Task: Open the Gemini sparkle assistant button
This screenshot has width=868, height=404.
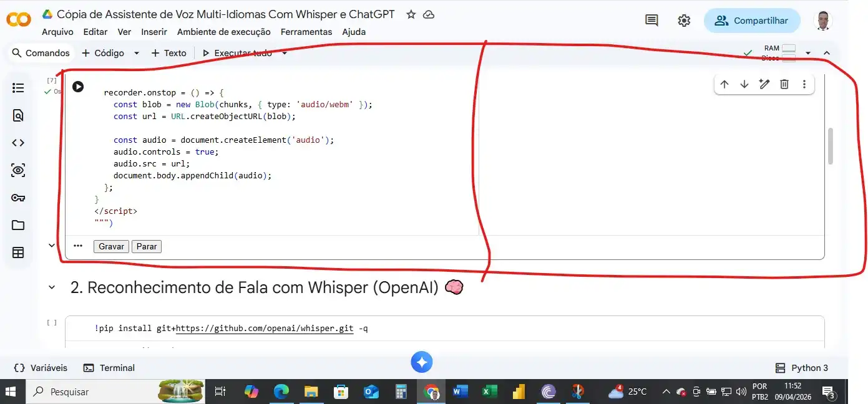Action: click(422, 362)
